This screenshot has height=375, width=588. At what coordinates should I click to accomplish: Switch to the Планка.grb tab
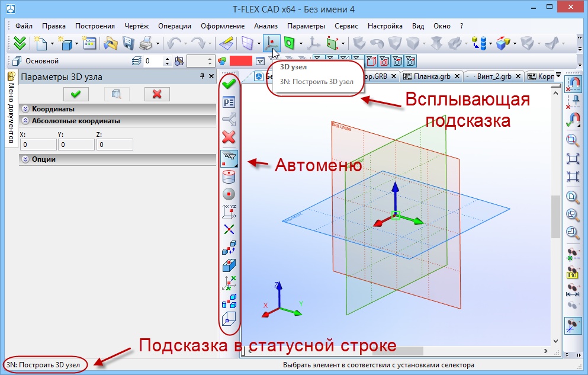click(x=432, y=76)
